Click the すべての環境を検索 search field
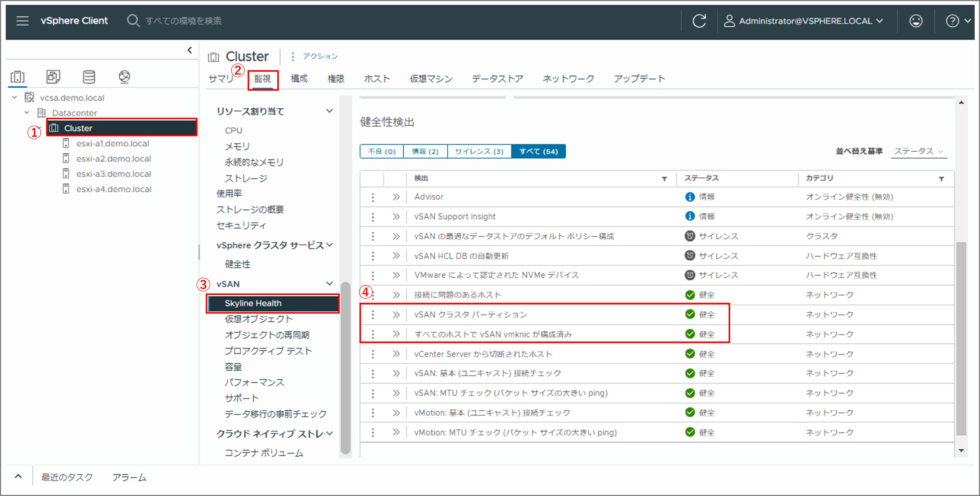Screen dimensions: 980x496 pyautogui.click(x=183, y=21)
